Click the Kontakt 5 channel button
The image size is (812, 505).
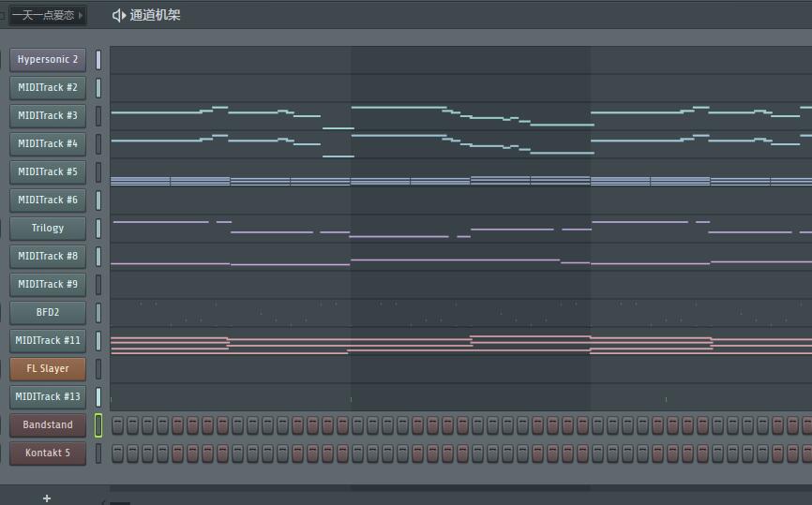[48, 453]
